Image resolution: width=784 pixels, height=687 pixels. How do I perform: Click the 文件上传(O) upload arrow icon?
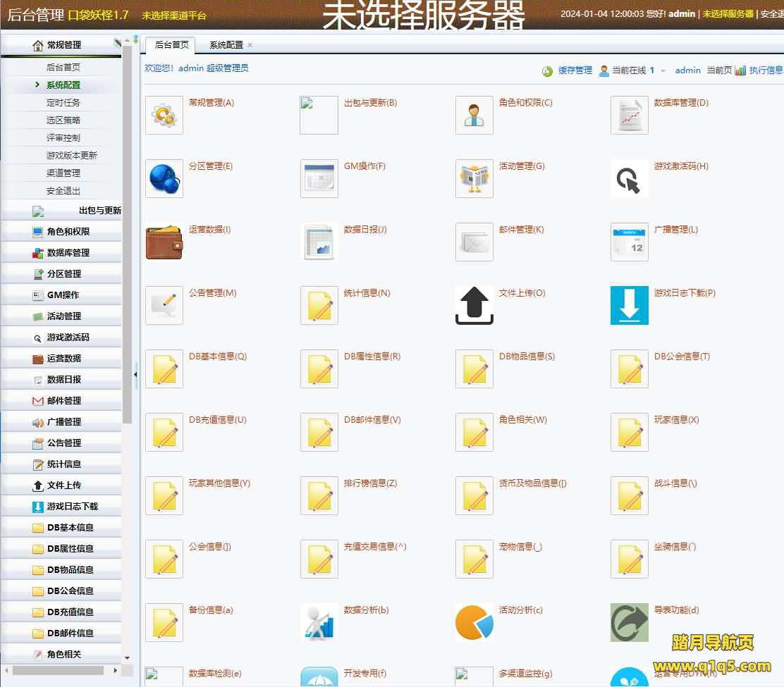(x=474, y=306)
